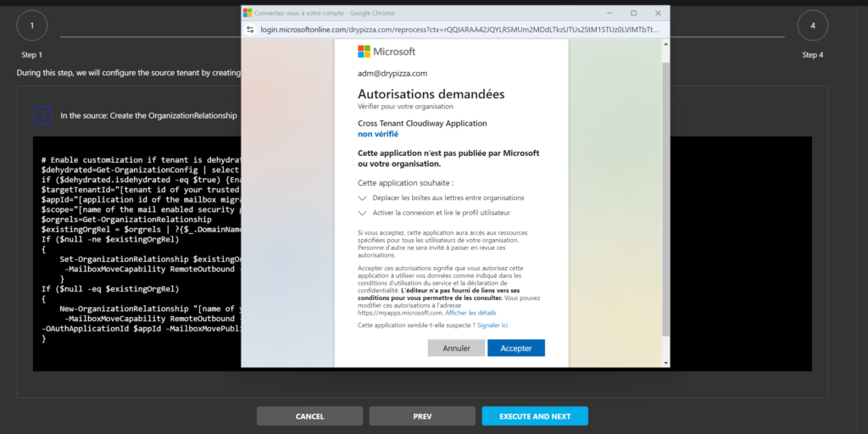Image resolution: width=868 pixels, height=434 pixels.
Task: Close the Chrome login popup
Action: pos(658,13)
